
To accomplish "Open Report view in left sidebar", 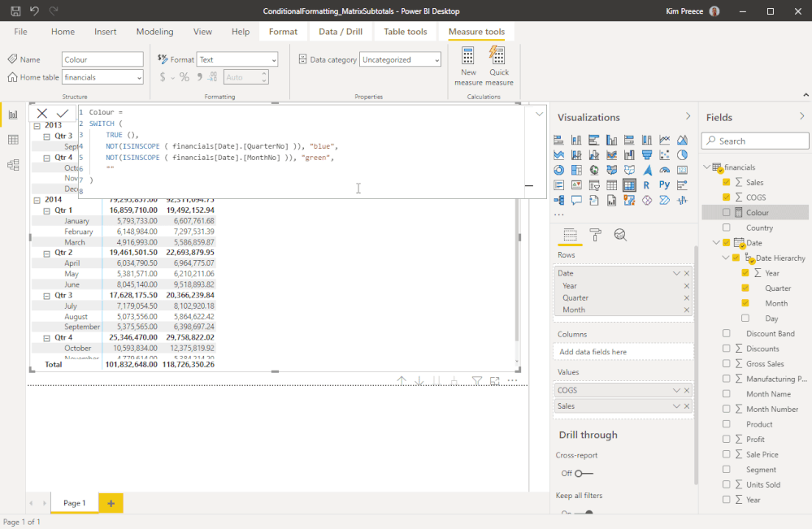I will [13, 115].
